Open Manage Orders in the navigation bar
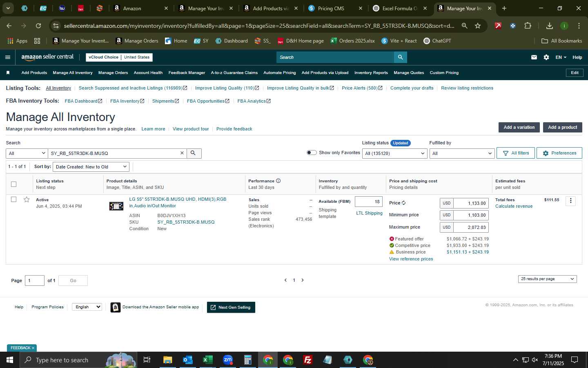This screenshot has width=588, height=368. tap(113, 73)
